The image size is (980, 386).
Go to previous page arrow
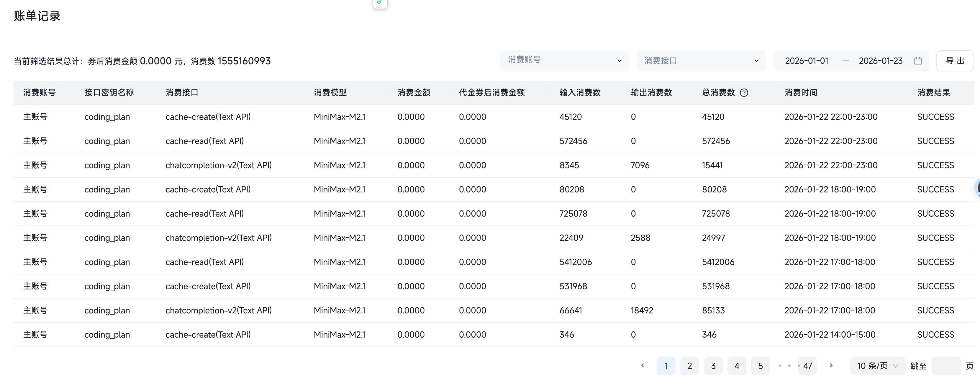tap(643, 365)
